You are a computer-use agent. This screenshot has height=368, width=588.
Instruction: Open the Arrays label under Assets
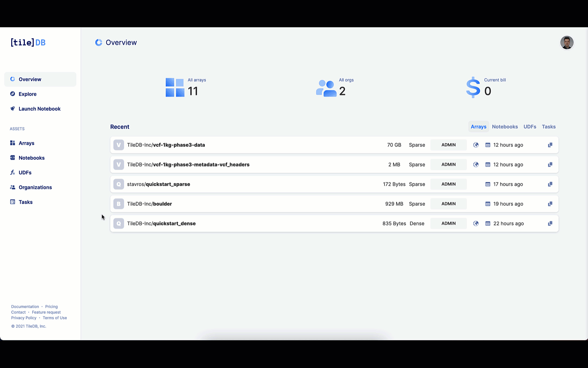(x=27, y=143)
